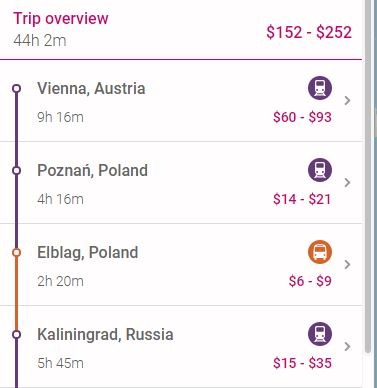Expand the Elblag, Poland leg chevron
This screenshot has height=388, width=377.
347,264
